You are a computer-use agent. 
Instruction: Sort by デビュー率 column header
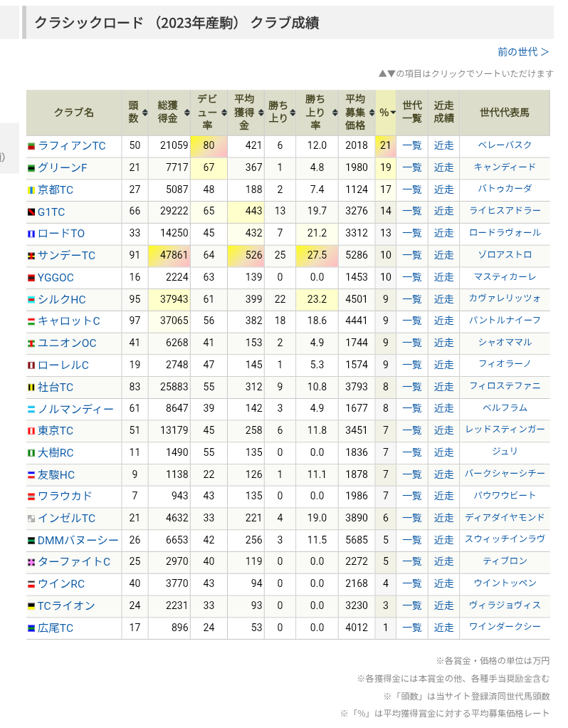(208, 113)
